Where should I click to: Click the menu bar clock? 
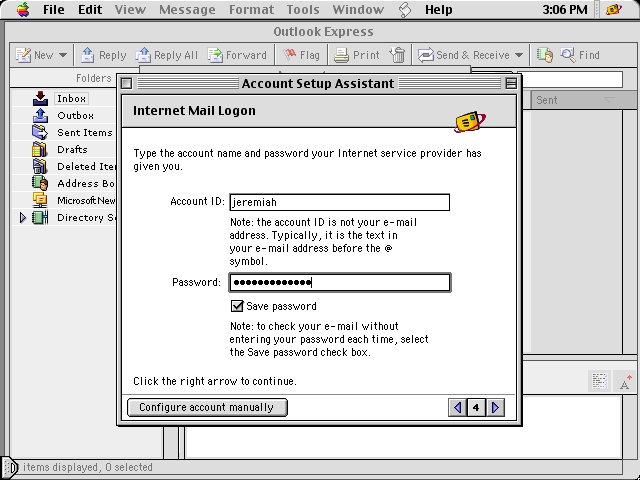564,9
